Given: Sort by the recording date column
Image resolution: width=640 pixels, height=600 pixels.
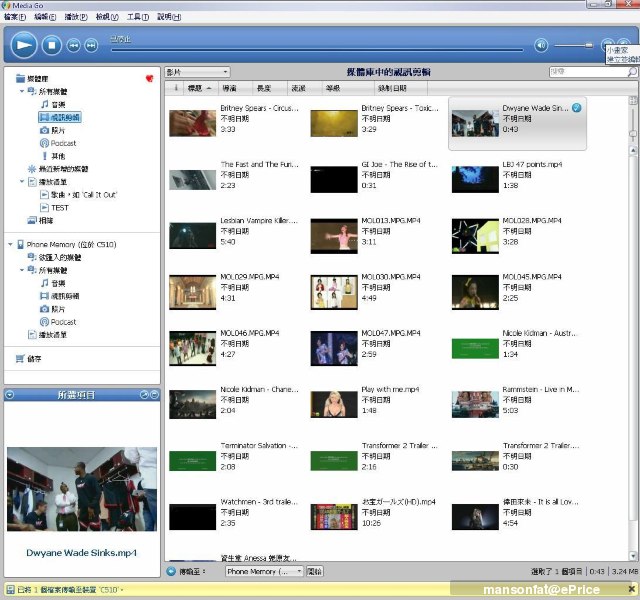Looking at the screenshot, I should [400, 88].
